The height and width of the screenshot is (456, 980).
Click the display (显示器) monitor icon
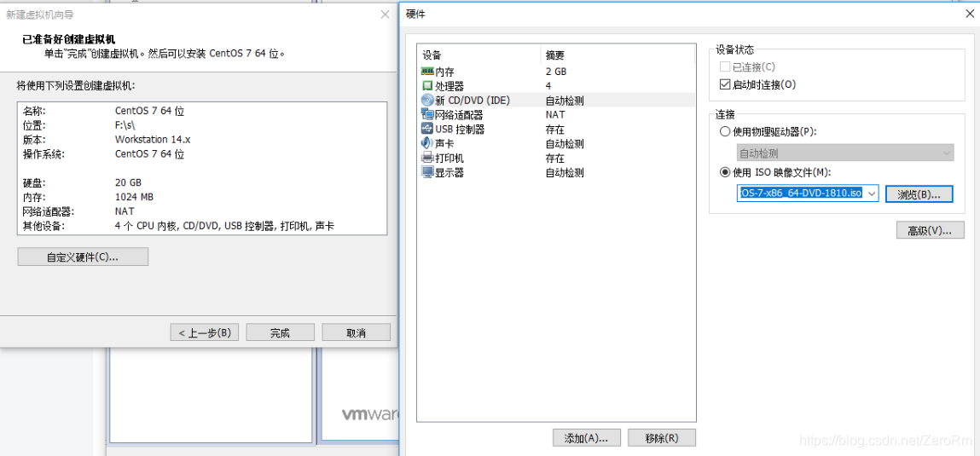click(x=427, y=172)
